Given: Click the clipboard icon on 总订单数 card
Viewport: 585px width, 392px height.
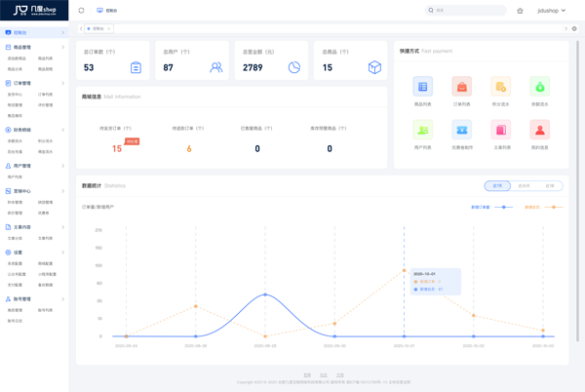Looking at the screenshot, I should point(136,67).
